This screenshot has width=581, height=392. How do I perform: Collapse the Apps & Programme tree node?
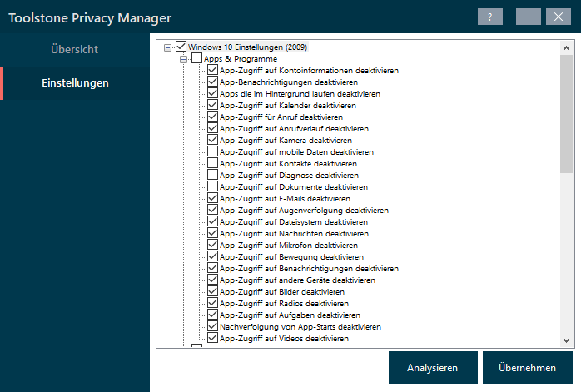185,59
